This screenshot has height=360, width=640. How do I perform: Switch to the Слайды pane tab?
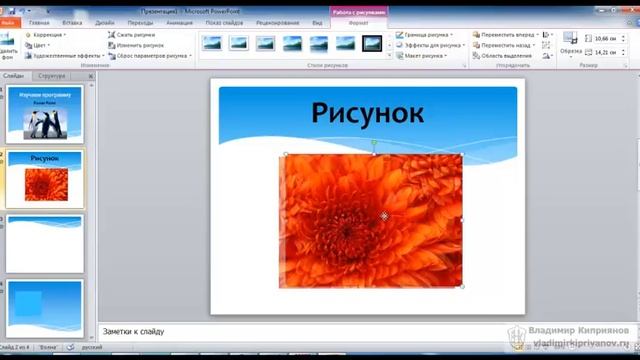point(13,76)
